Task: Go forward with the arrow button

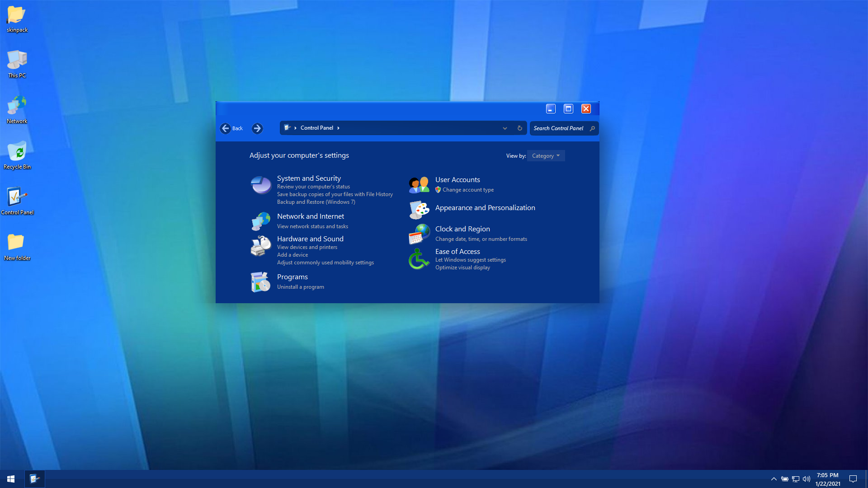Action: click(x=257, y=128)
